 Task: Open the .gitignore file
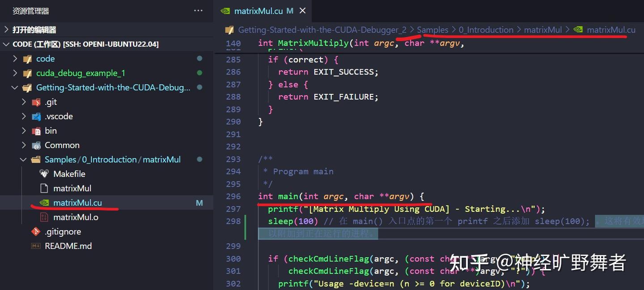click(106, 231)
